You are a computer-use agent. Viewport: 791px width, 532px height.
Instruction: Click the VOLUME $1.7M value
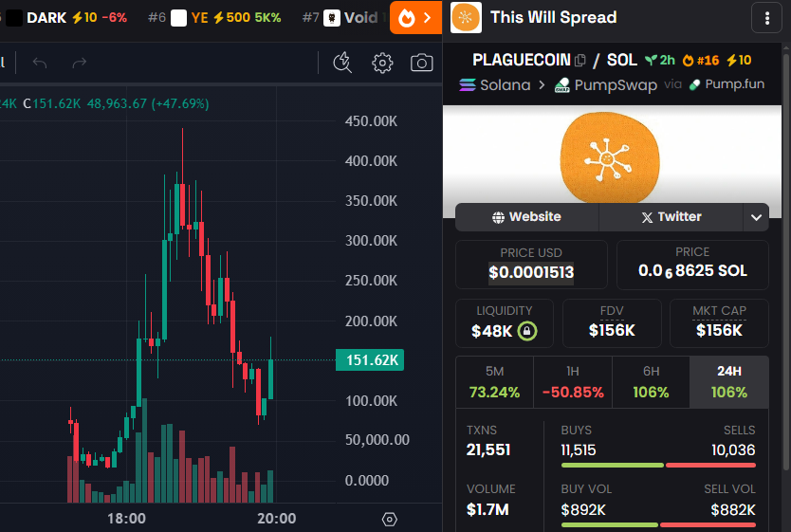pyautogui.click(x=487, y=509)
